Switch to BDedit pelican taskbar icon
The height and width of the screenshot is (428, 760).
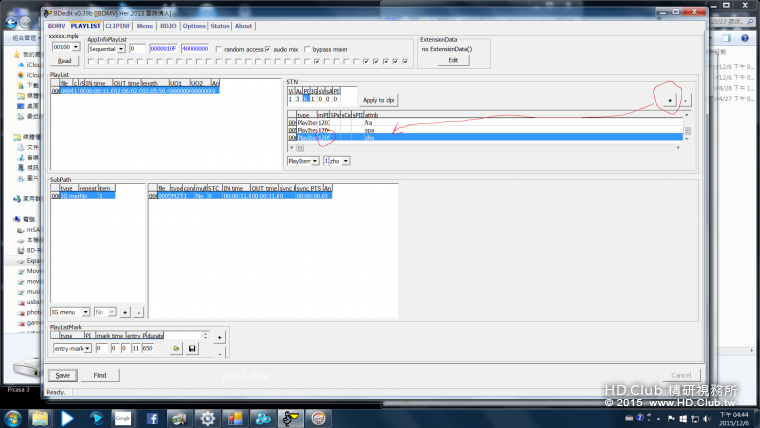(x=290, y=418)
